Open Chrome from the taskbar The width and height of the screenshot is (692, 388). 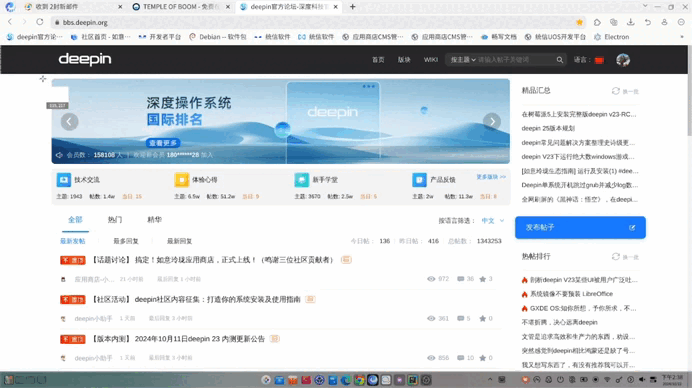pyautogui.click(x=359, y=380)
